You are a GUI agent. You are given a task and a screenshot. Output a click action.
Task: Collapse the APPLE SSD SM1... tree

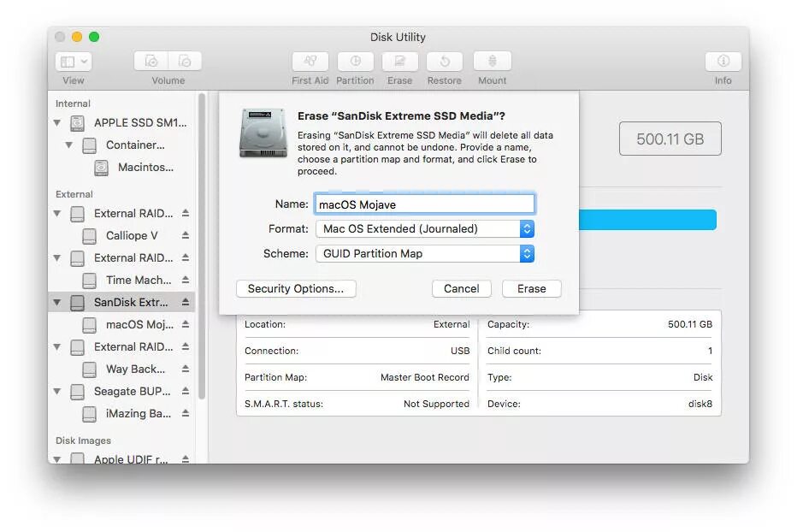(57, 122)
